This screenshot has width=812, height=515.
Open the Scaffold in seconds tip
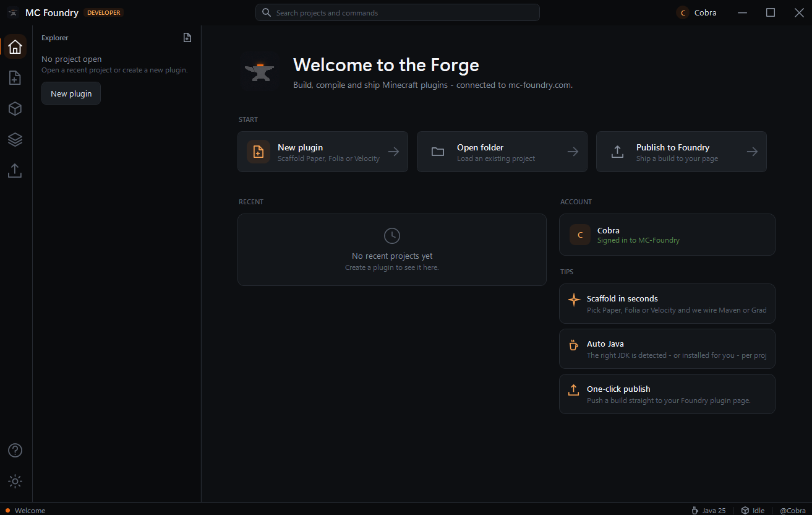(x=667, y=303)
